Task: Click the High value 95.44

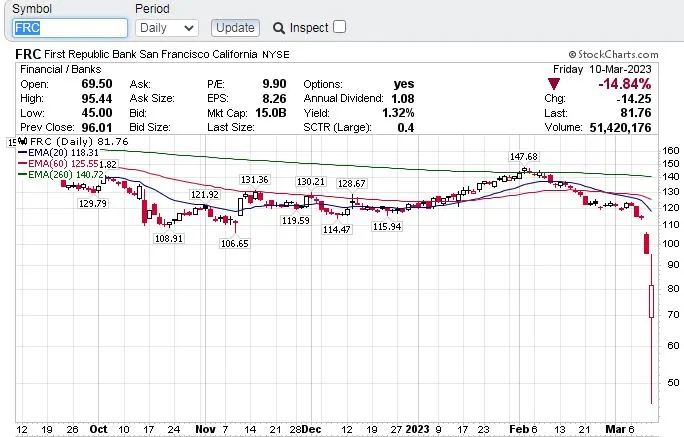Action: click(97, 99)
